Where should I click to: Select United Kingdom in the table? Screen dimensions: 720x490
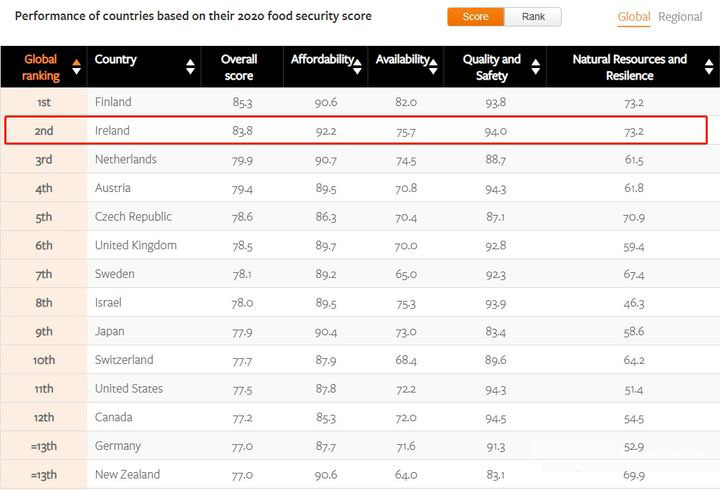pyautogui.click(x=135, y=246)
